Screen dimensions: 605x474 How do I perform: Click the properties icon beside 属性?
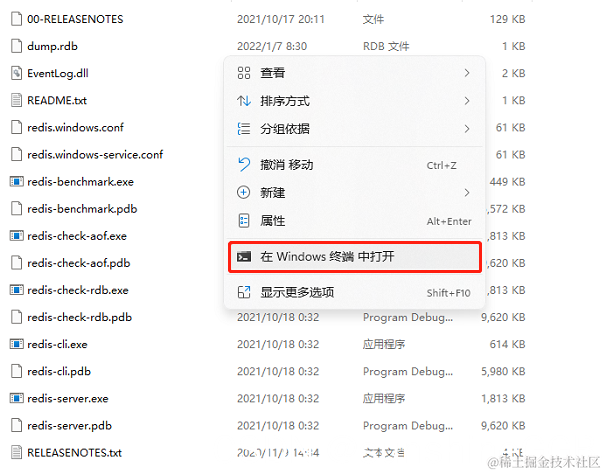[x=243, y=221]
